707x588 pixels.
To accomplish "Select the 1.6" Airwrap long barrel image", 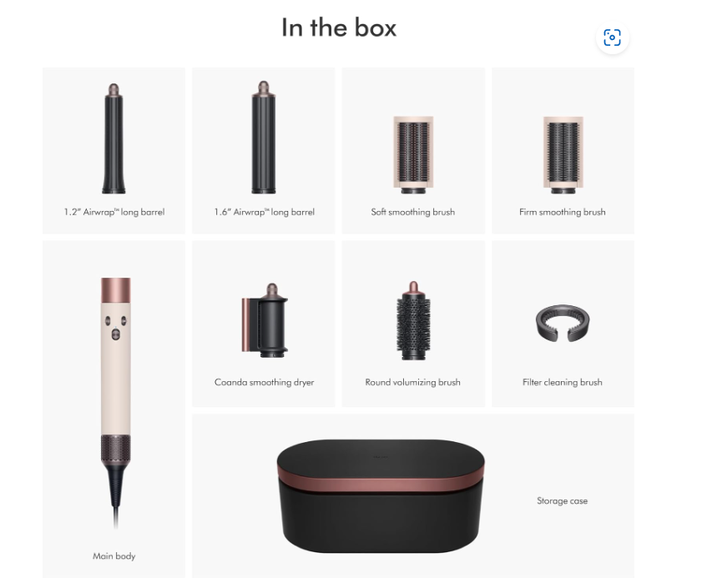I will pos(263,138).
